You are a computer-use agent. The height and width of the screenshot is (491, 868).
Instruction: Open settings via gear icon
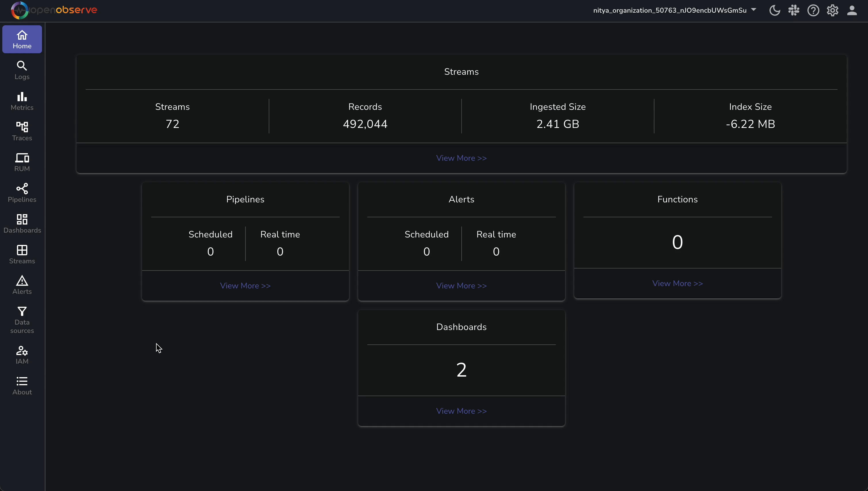[832, 10]
